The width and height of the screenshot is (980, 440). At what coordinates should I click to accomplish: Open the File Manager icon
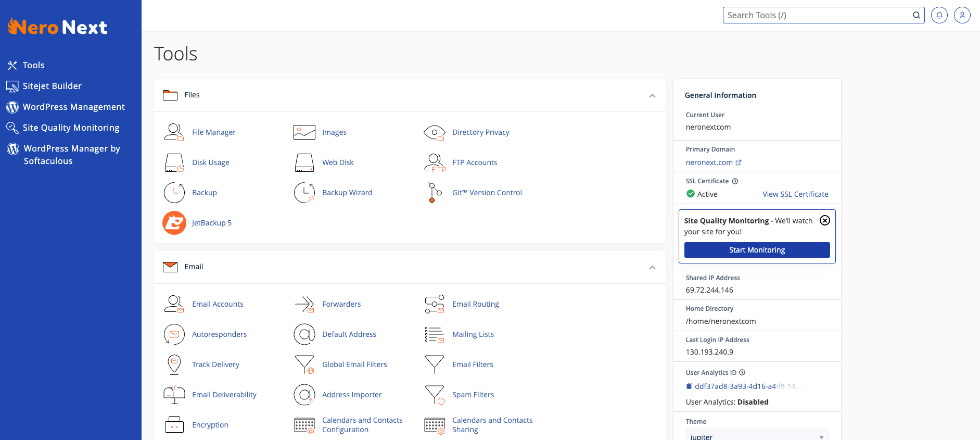174,132
